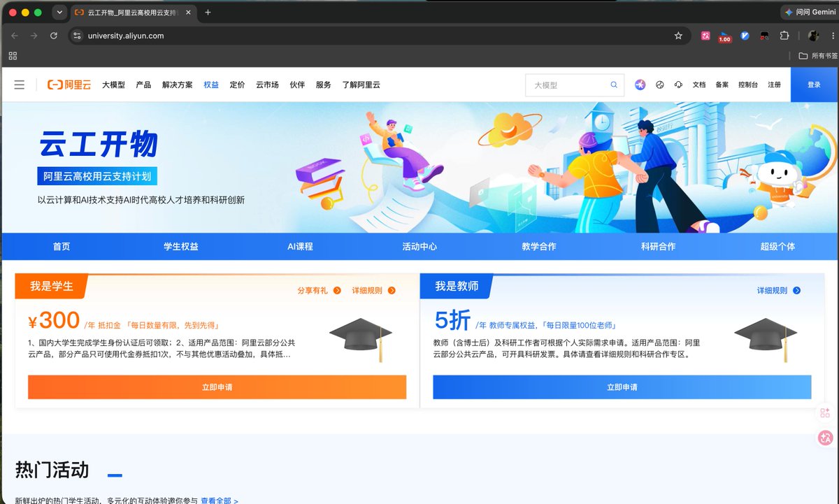Click the pink translate extension icon
Viewport: 839px width, 504px height.
point(706,36)
